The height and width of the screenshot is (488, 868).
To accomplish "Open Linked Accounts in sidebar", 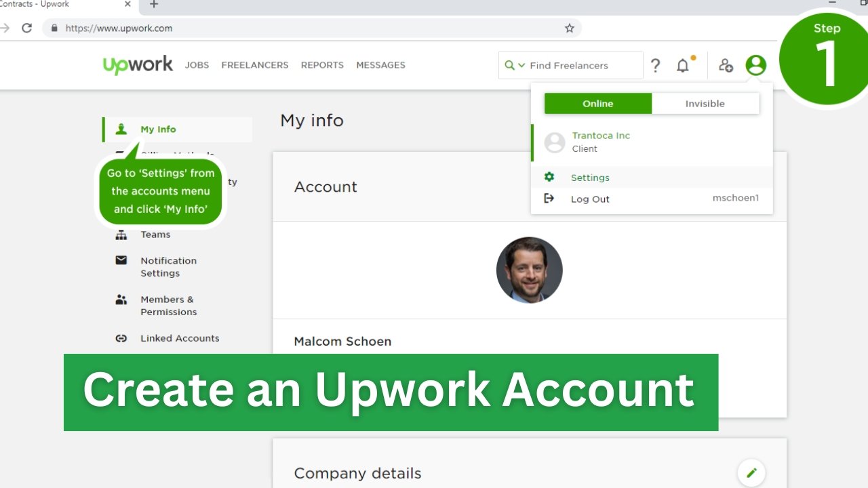I will point(180,338).
